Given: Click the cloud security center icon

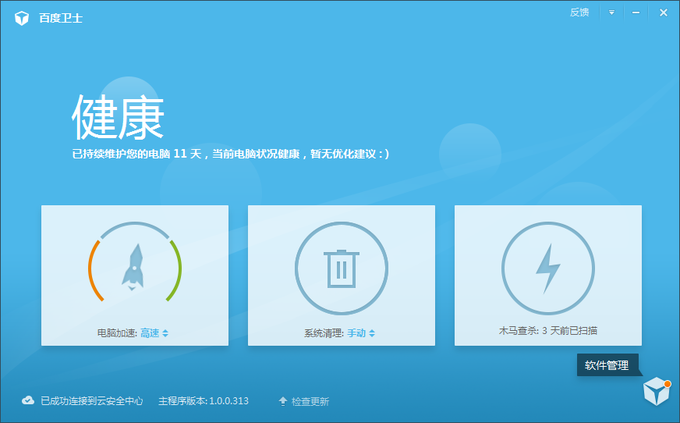Looking at the screenshot, I should (28, 401).
